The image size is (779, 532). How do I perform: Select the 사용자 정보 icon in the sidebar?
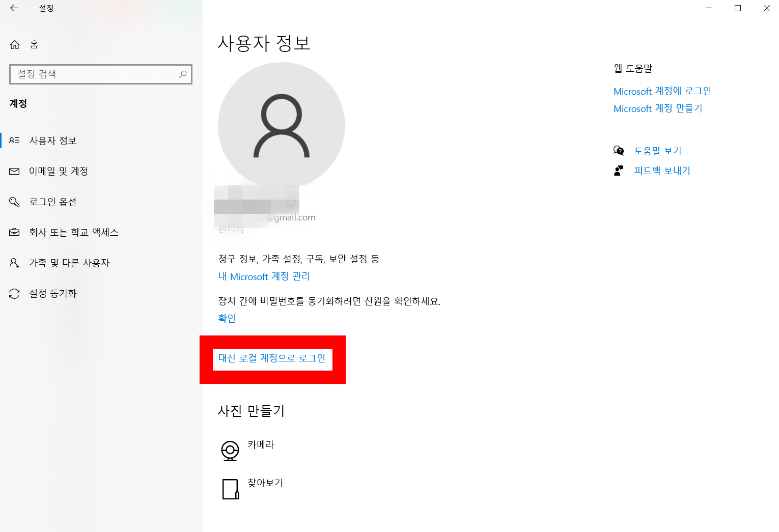click(x=14, y=141)
